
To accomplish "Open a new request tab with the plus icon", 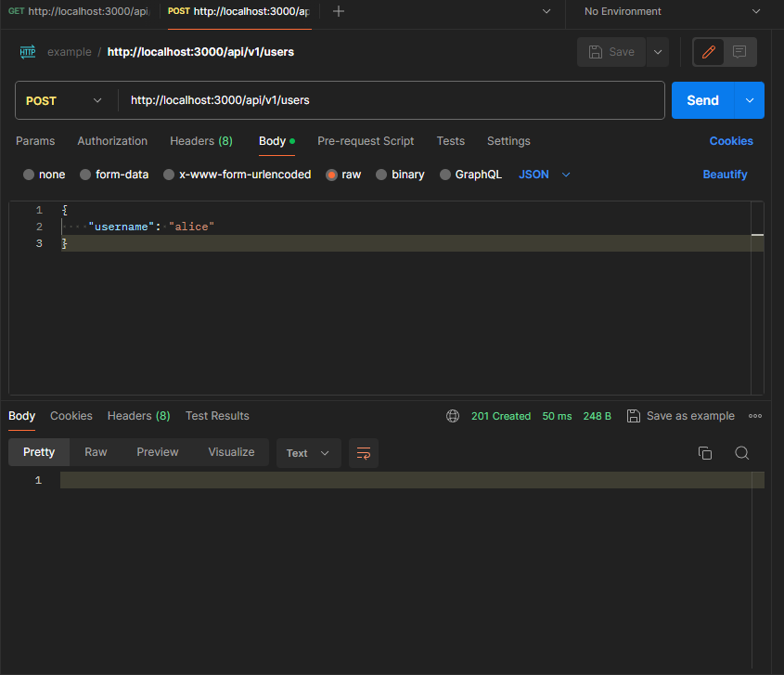I will tap(338, 13).
